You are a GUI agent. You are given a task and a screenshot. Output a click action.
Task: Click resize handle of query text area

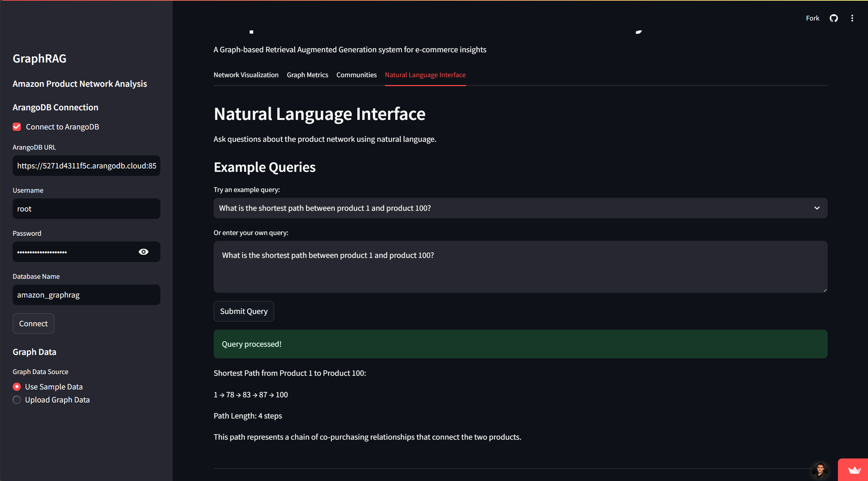coord(825,290)
